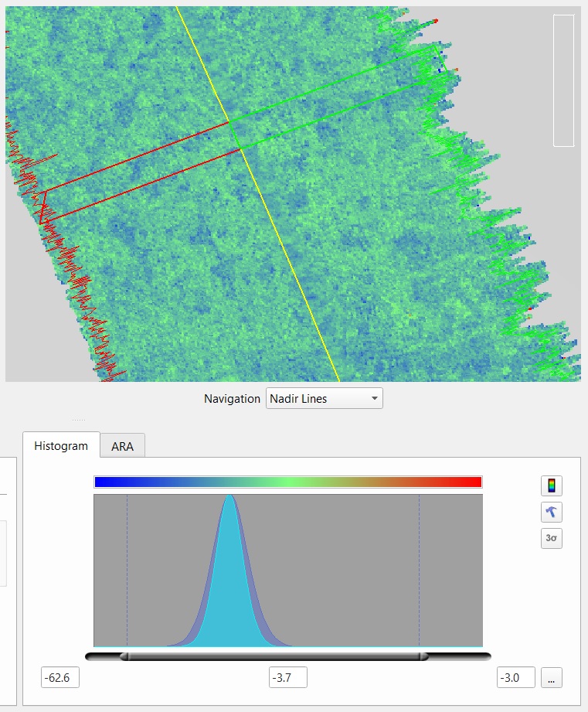Click the blue-to-red color gradient bar
The width and height of the screenshot is (588, 712).
(x=288, y=482)
